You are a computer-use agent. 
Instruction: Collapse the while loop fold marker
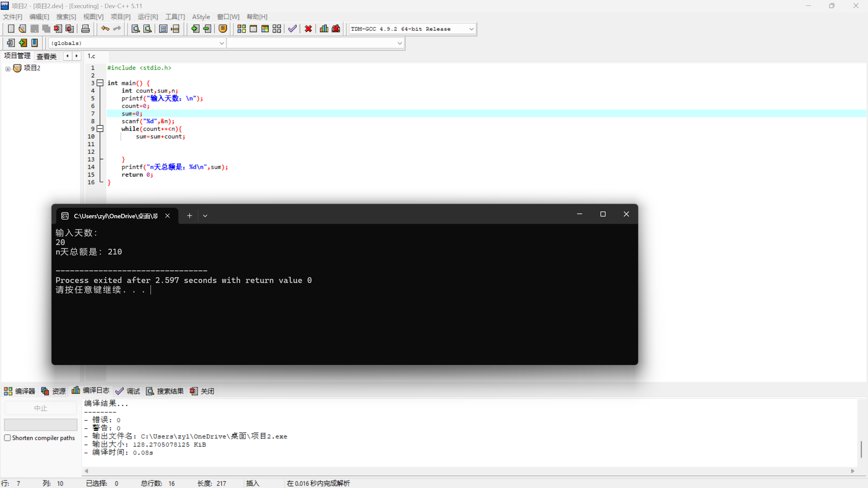(100, 129)
